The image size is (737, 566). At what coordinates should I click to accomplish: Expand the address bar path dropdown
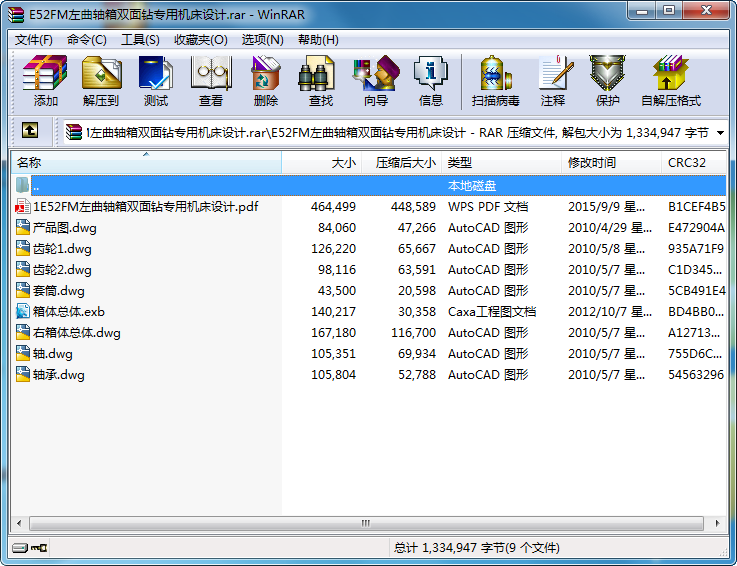[720, 133]
